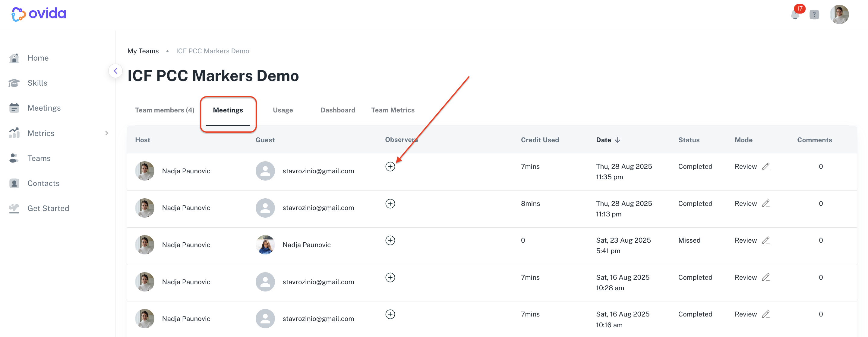
Task: Open Skills in sidebar
Action: tap(37, 83)
